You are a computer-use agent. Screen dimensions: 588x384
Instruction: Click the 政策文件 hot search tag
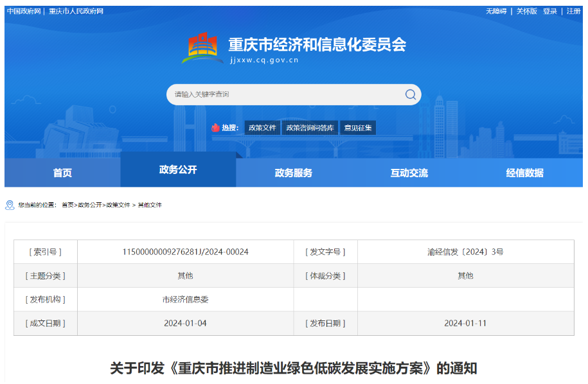click(x=262, y=128)
